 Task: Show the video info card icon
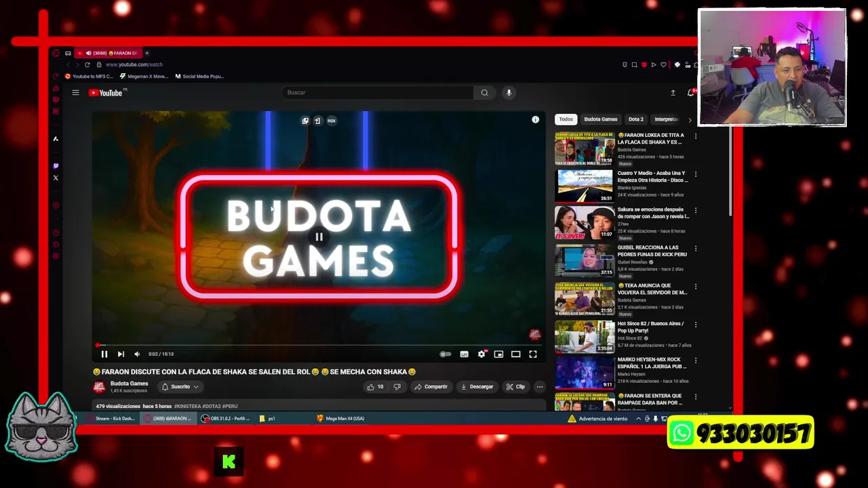click(535, 120)
